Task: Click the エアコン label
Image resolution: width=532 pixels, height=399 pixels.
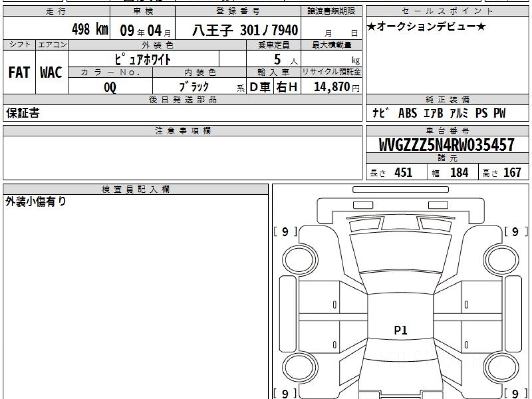Action: (51, 45)
